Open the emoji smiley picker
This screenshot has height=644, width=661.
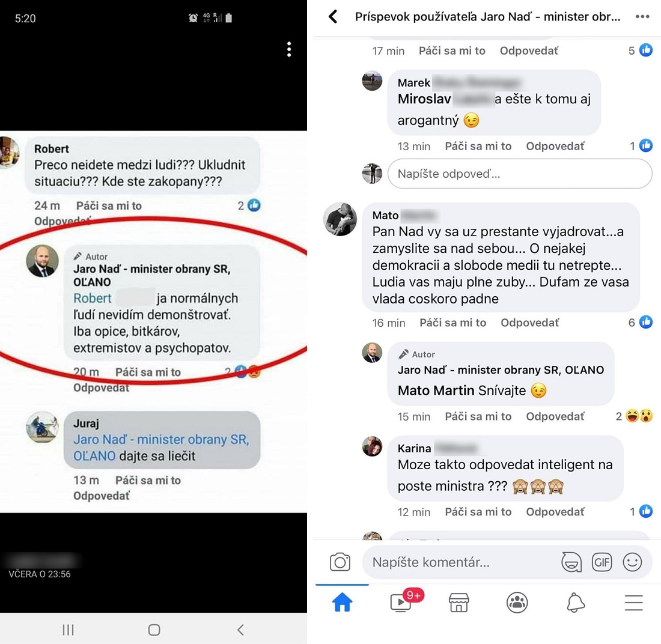[632, 562]
